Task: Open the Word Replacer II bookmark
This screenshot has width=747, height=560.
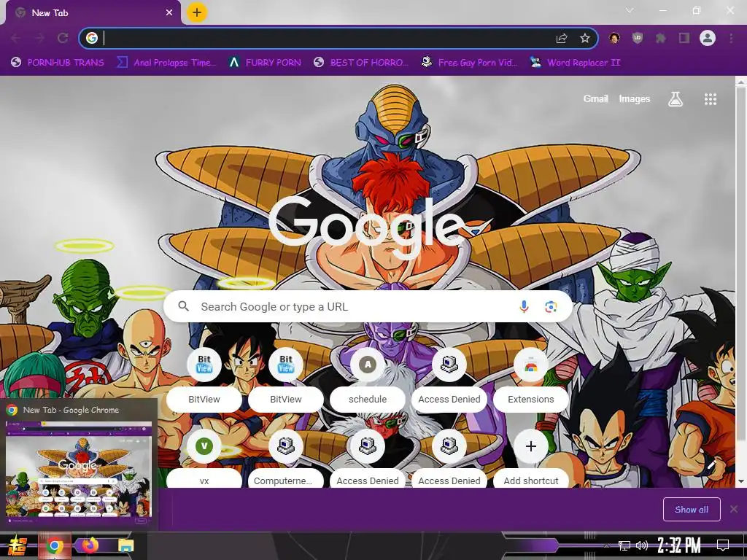Action: coord(575,63)
